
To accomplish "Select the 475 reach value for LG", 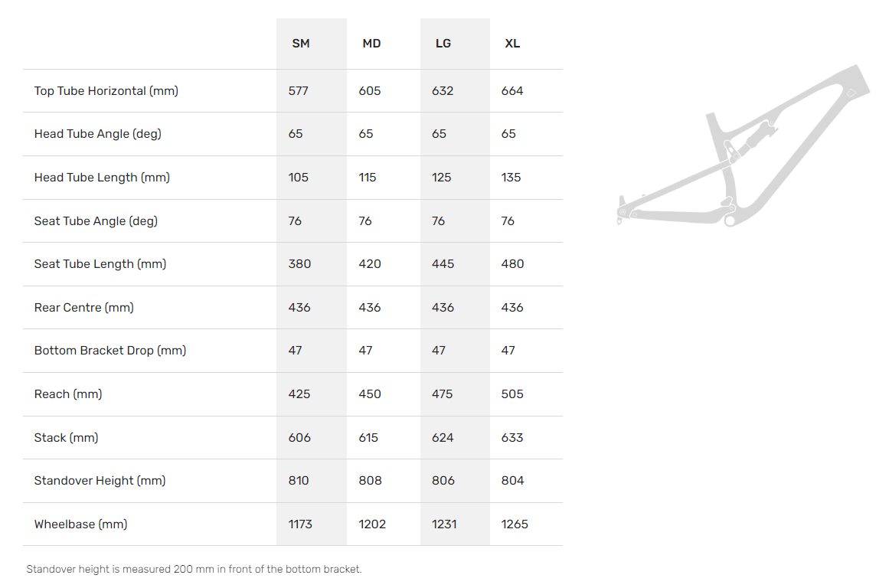I will [442, 394].
